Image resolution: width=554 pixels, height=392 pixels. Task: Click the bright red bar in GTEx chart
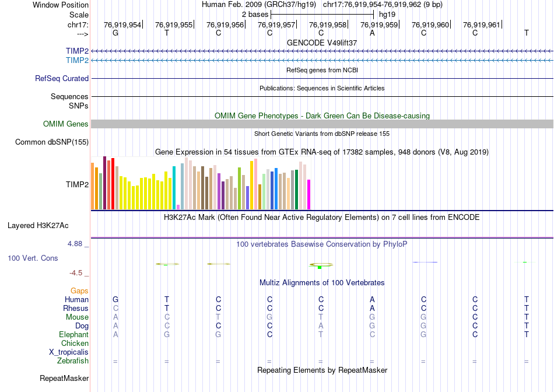coord(113,184)
